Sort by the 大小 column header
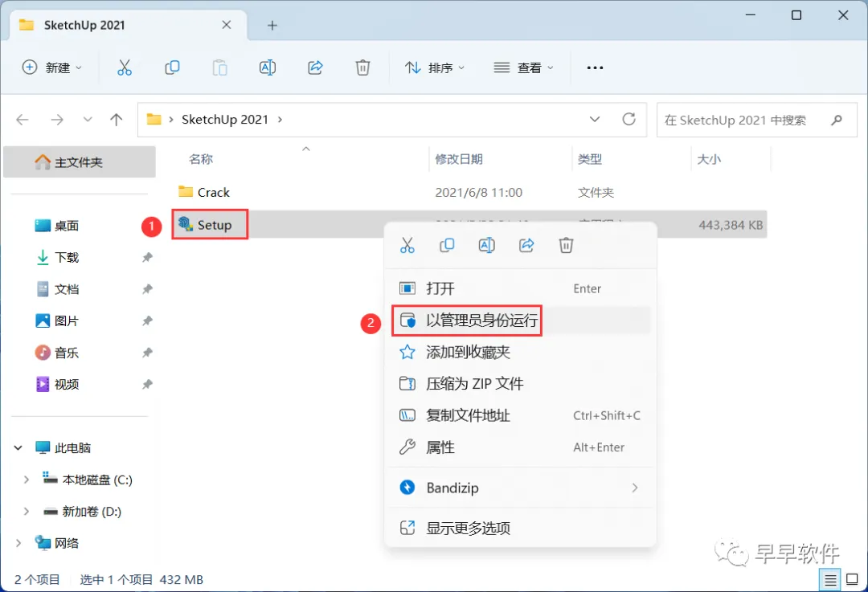 pos(709,159)
